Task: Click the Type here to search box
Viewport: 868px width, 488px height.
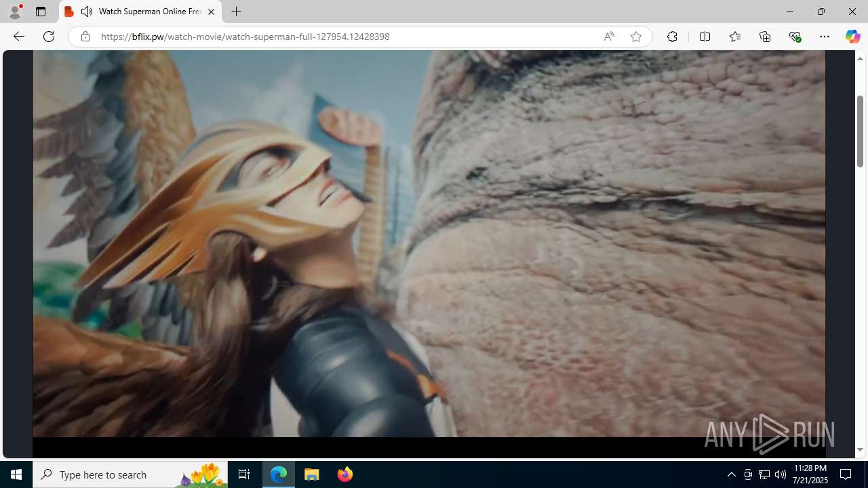Action: click(130, 474)
